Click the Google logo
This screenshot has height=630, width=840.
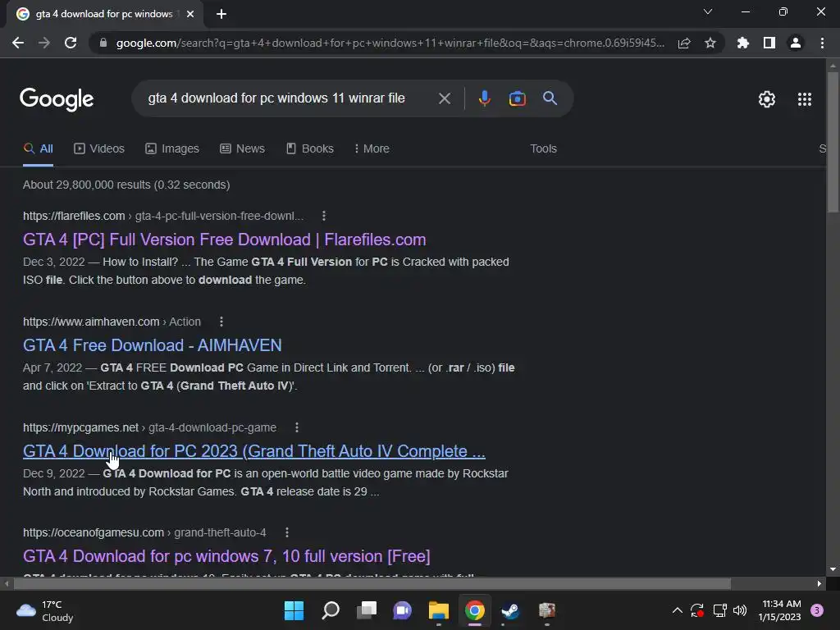[57, 99]
